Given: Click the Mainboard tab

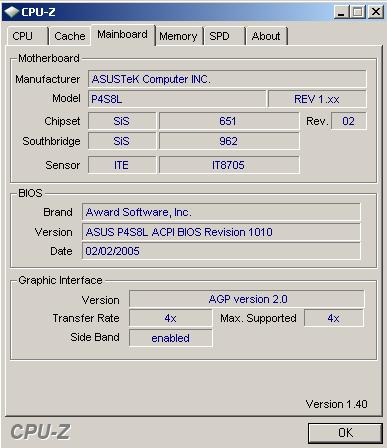Looking at the screenshot, I should tap(123, 35).
